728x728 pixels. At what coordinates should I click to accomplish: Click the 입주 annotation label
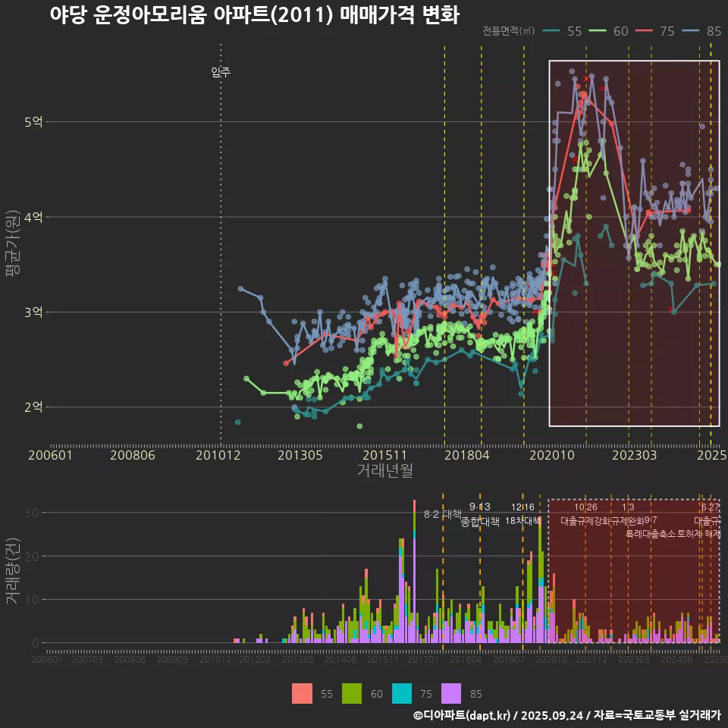point(221,73)
